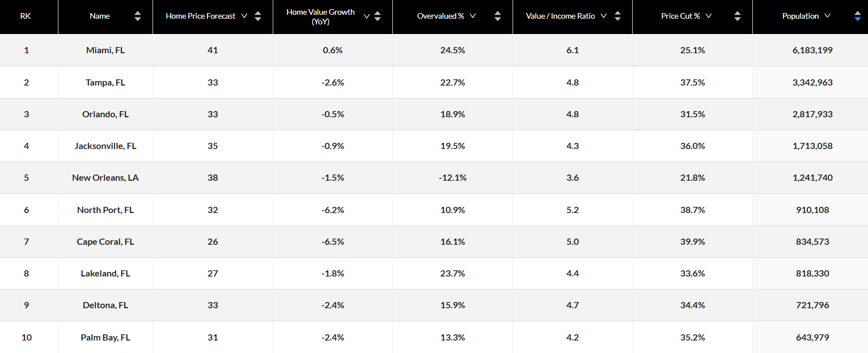This screenshot has width=868, height=353.
Task: Click the Jacksonville, FL table row
Action: click(x=105, y=146)
